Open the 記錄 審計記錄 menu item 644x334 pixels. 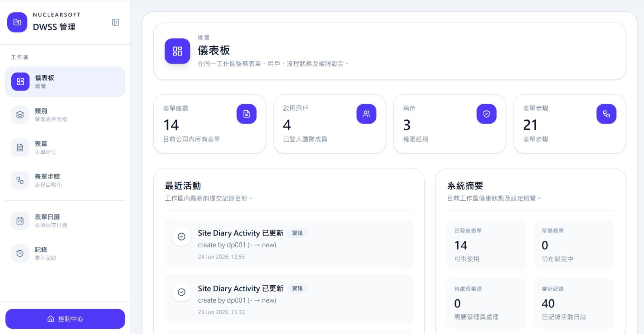[65, 254]
